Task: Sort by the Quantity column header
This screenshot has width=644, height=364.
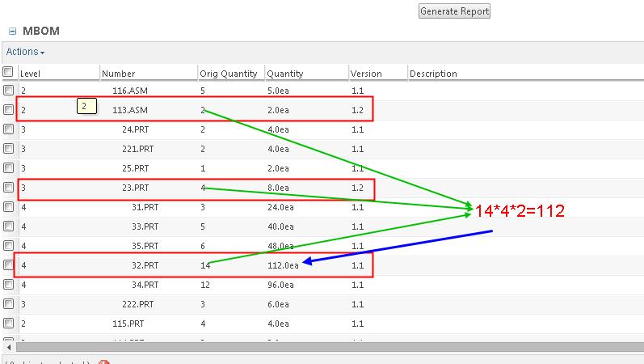Action: [285, 74]
